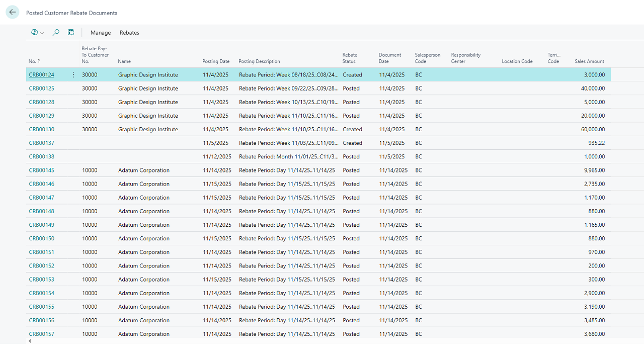
Task: Open document CRB00124 link
Action: 41,75
